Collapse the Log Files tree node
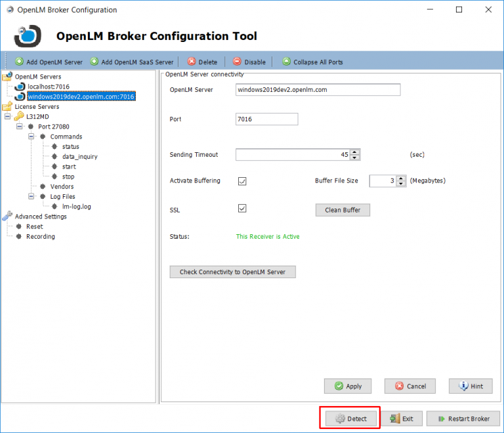504x433 pixels. (x=31, y=196)
